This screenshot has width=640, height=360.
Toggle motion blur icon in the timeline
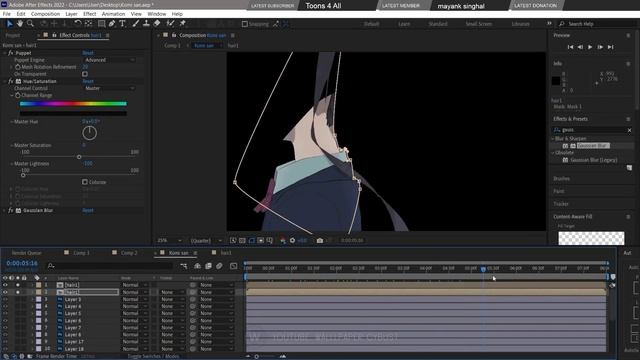220,266
